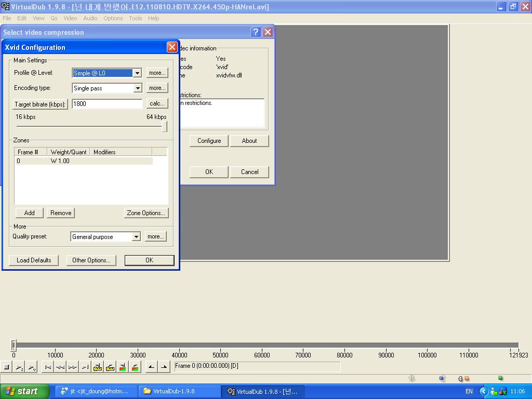This screenshot has height=399, width=532.
Task: Open the View menu
Action: point(38,18)
